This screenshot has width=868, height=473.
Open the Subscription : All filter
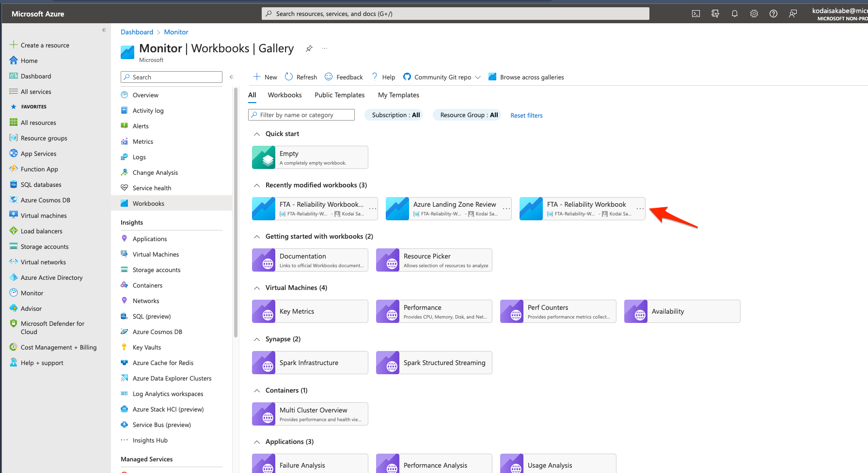(394, 115)
